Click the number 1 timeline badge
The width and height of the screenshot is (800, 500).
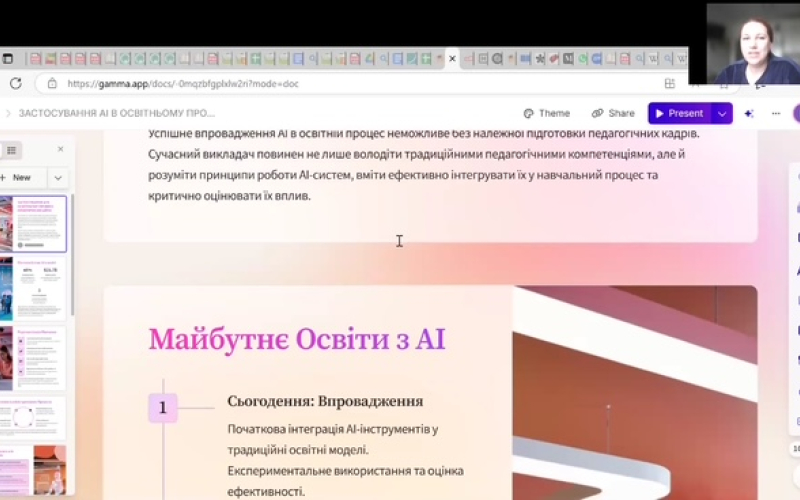163,408
